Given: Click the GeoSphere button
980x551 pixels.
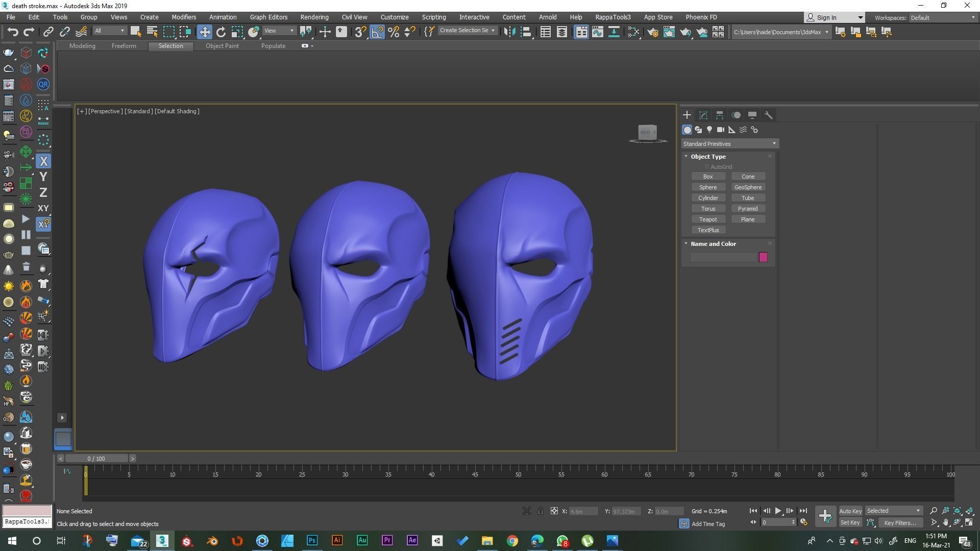Looking at the screenshot, I should pyautogui.click(x=748, y=187).
